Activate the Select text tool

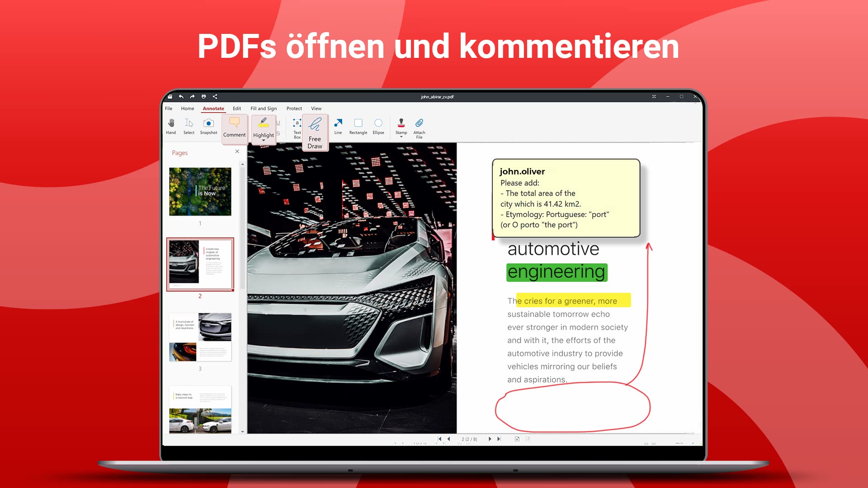[x=189, y=127]
